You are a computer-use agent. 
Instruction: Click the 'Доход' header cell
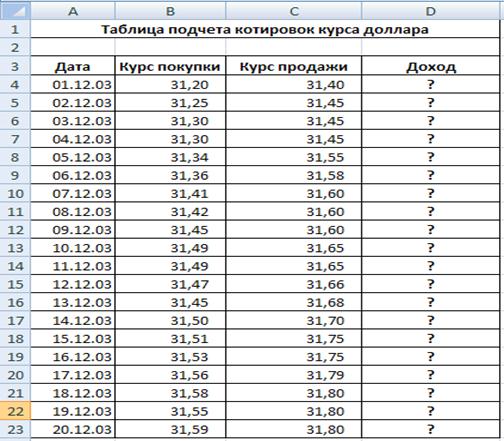431,66
